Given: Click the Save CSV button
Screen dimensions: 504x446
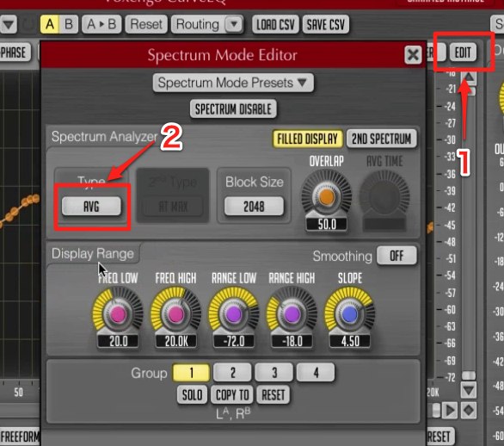Looking at the screenshot, I should point(326,24).
